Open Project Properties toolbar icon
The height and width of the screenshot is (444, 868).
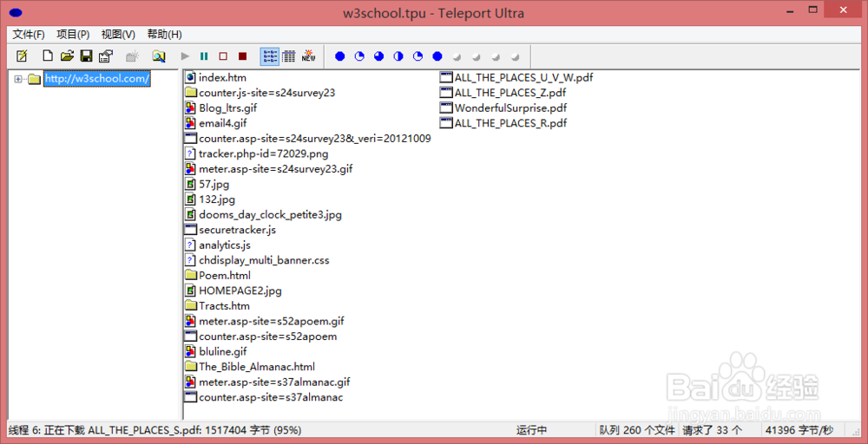(105, 55)
